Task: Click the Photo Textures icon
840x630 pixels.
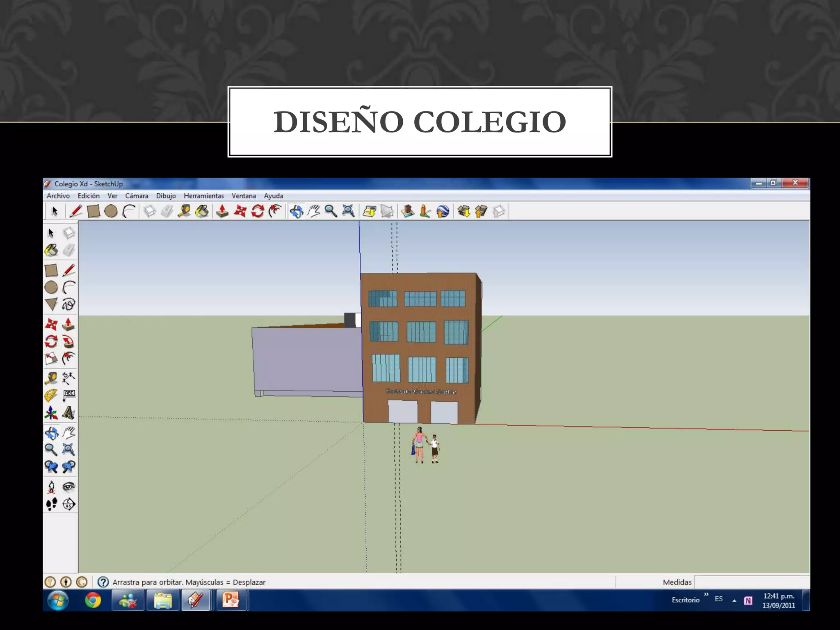Action: coord(425,211)
